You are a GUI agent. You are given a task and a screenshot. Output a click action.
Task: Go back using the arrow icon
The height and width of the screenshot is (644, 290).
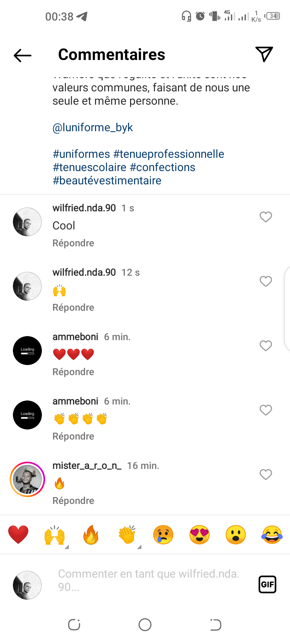click(x=23, y=55)
